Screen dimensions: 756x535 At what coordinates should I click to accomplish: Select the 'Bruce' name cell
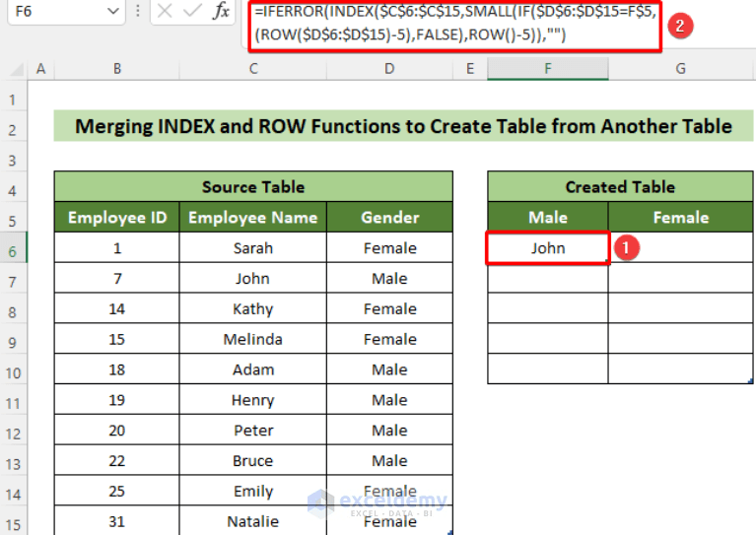click(253, 461)
